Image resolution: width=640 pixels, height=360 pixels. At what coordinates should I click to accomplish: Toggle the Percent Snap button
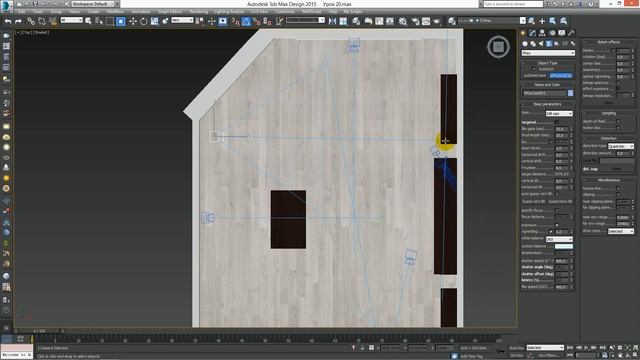pyautogui.click(x=257, y=21)
